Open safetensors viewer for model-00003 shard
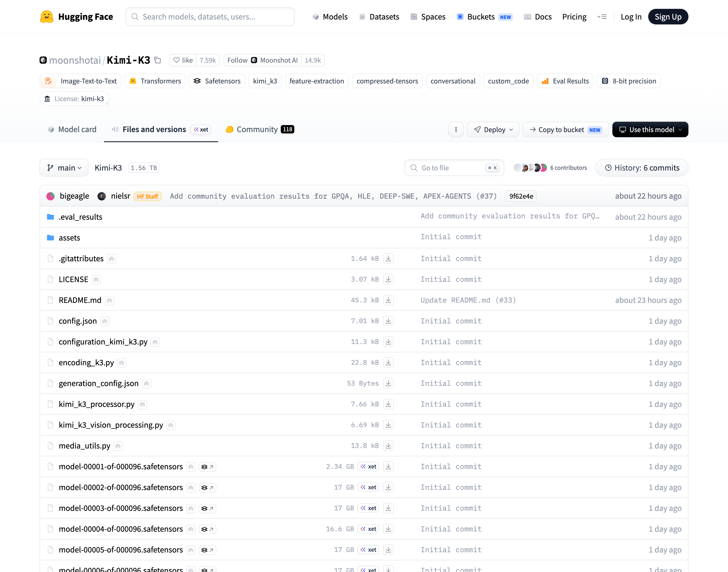Screen dimensions: 728x572 [x=207, y=508]
